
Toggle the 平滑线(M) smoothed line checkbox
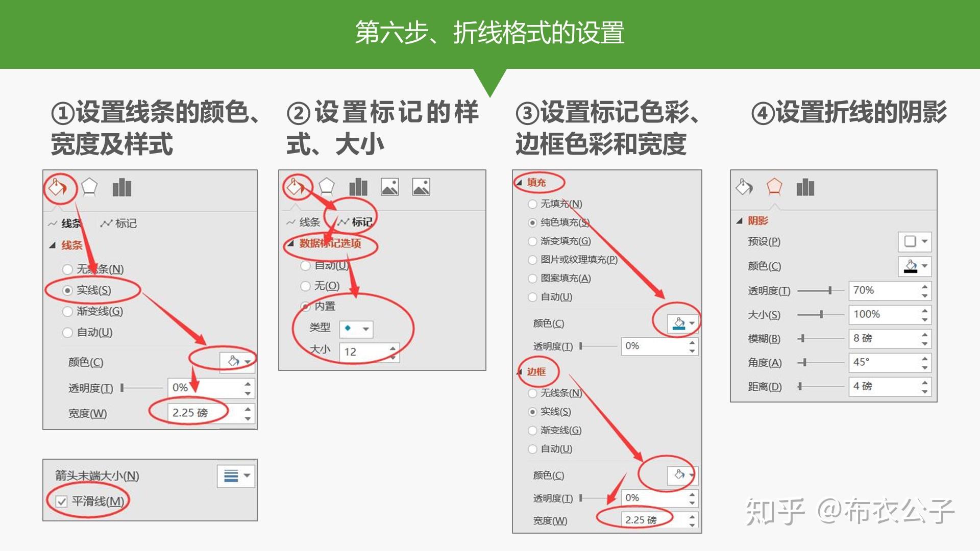[62, 502]
